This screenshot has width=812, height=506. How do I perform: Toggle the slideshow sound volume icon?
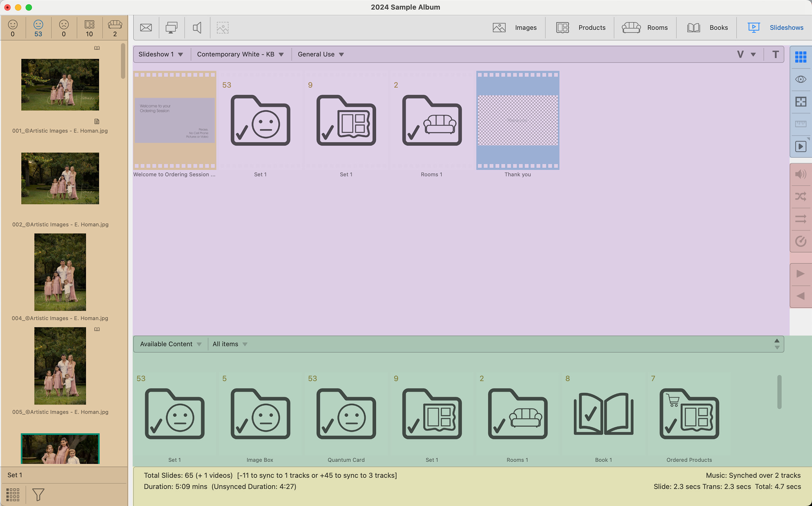(800, 174)
